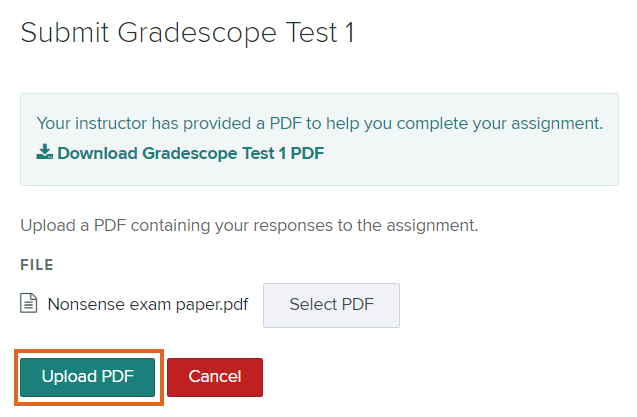Image resolution: width=637 pixels, height=417 pixels.
Task: Click the Nonsense exam paper.pdf file name
Action: pos(147,304)
